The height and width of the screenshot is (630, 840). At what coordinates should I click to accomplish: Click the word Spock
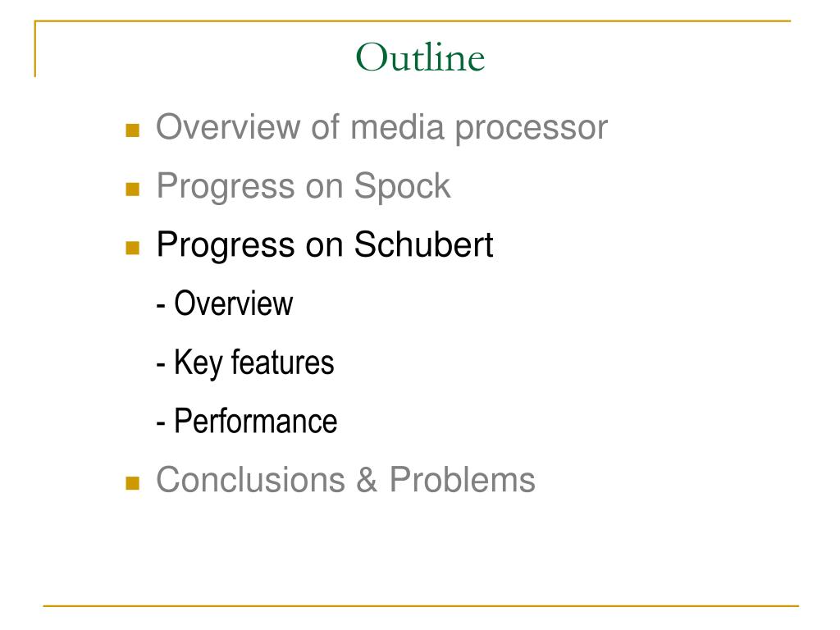(x=402, y=186)
